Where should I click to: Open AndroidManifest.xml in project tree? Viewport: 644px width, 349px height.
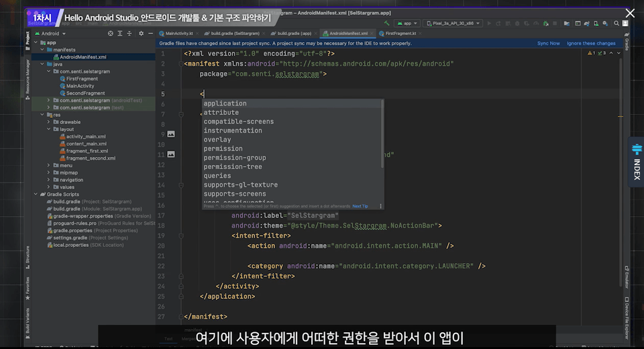83,57
